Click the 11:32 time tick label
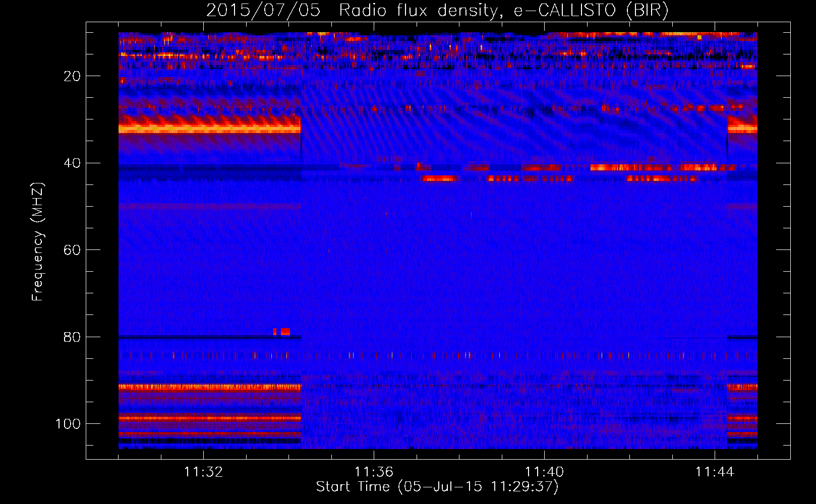Viewport: 816px width, 504px height. 203,472
